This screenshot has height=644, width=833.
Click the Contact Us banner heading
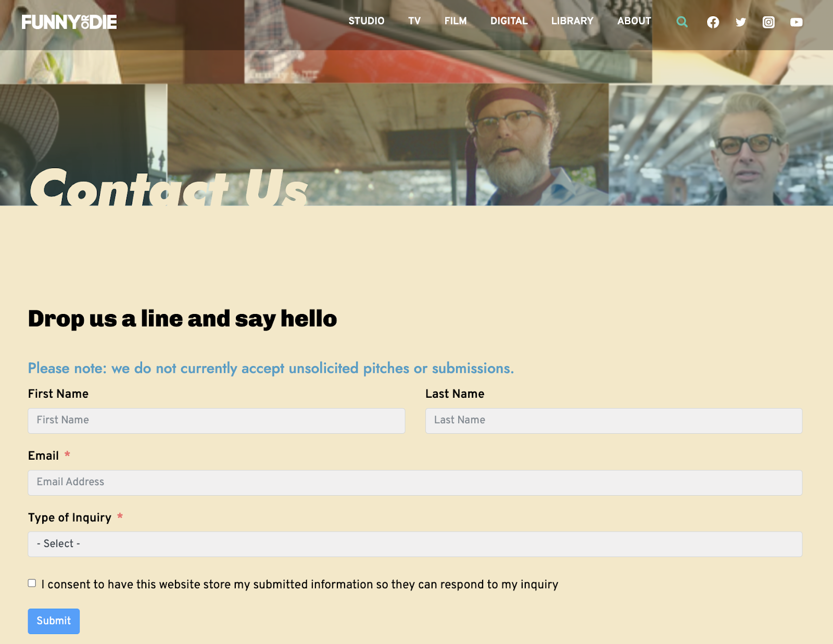coord(169,186)
